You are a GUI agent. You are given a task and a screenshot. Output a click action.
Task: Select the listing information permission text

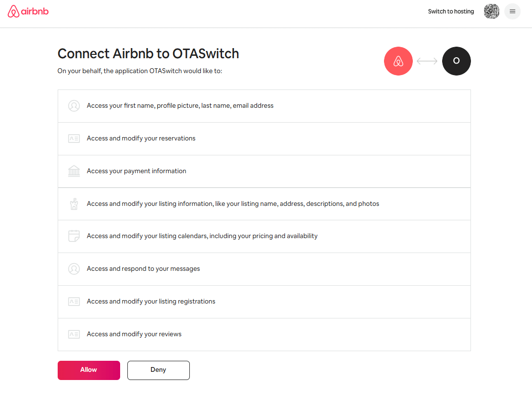click(x=233, y=203)
